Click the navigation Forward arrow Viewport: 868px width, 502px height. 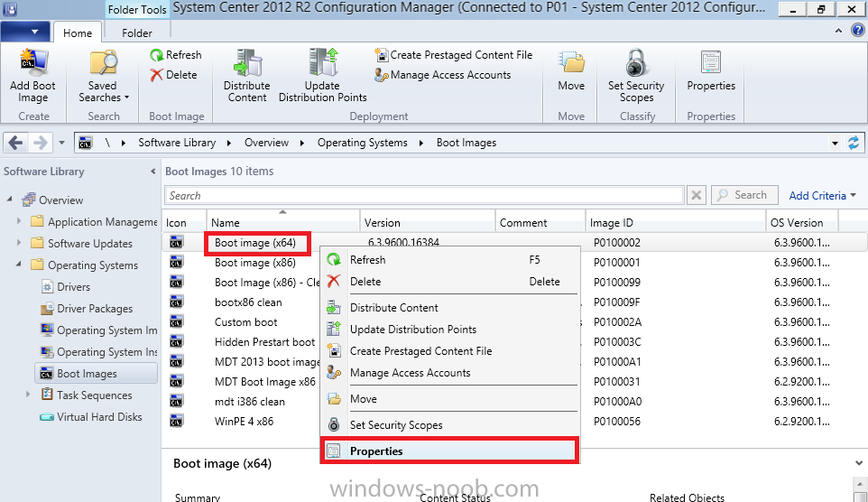(40, 143)
